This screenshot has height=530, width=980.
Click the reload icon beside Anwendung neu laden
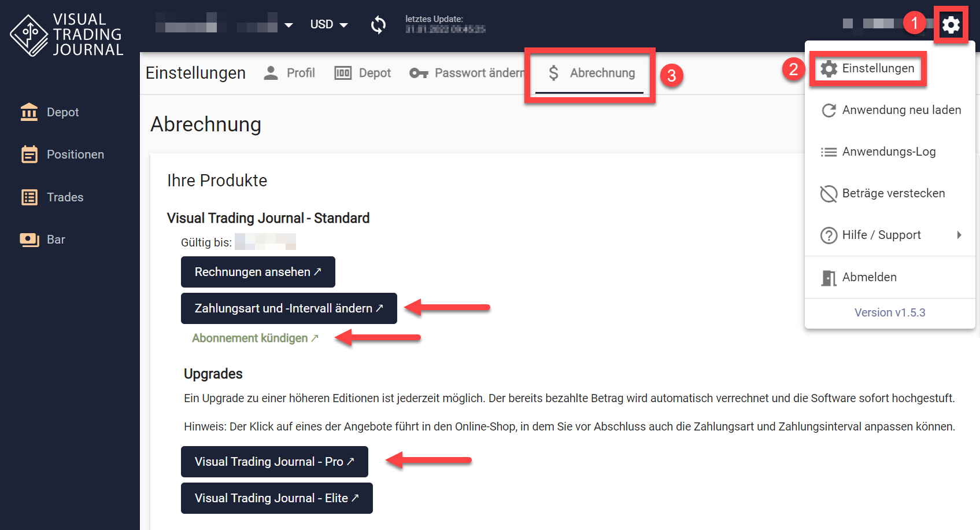coord(829,111)
